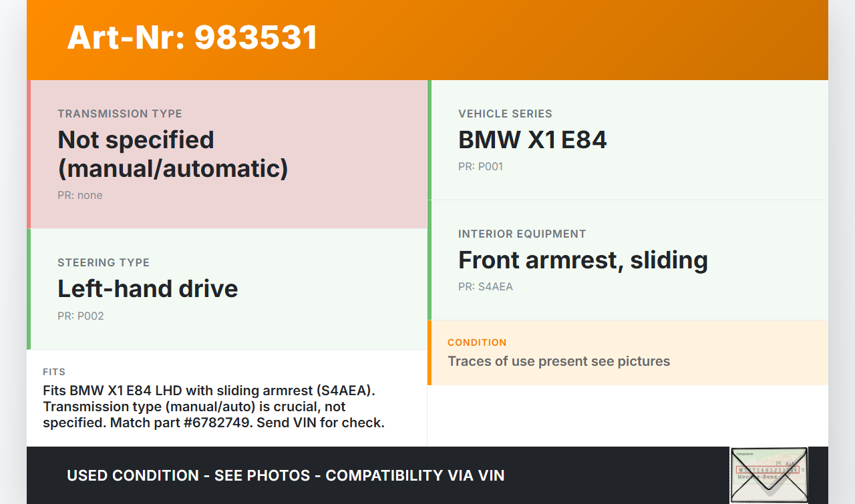Select the "Not specified (manual/automatic)" value
This screenshot has width=855, height=504.
click(x=172, y=154)
